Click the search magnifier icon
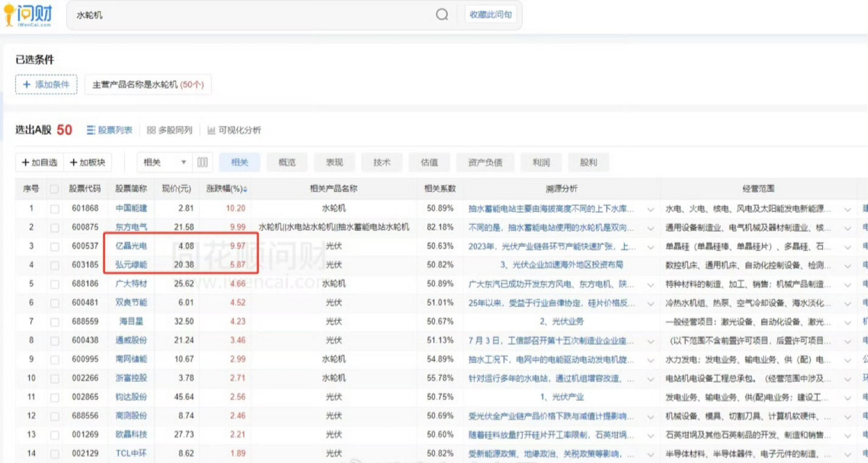Screen dimensions: 868x463 coord(442,15)
